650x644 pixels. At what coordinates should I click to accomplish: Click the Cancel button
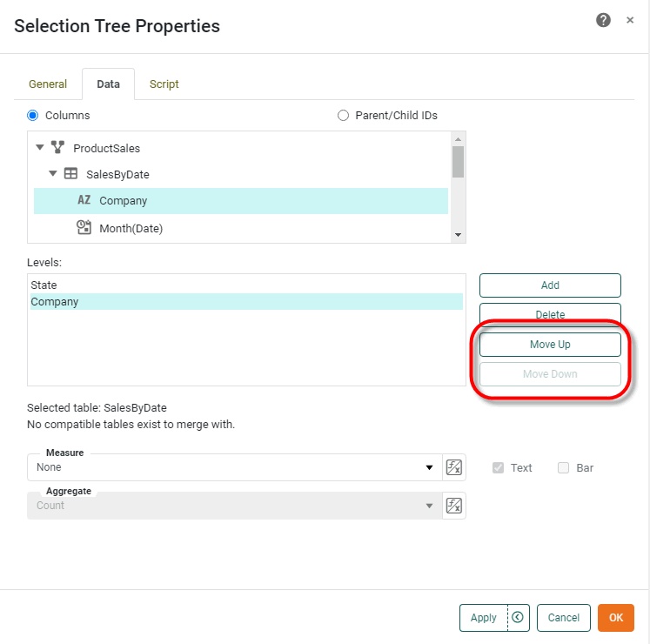[x=563, y=618]
